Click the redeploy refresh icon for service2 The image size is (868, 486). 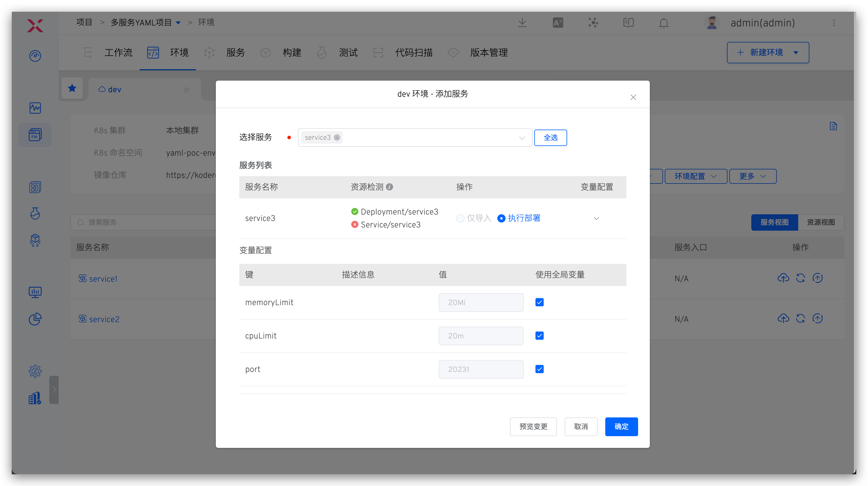click(x=801, y=319)
